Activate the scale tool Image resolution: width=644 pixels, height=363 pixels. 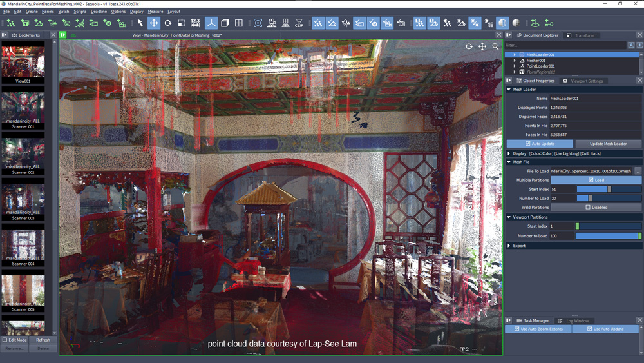(181, 23)
